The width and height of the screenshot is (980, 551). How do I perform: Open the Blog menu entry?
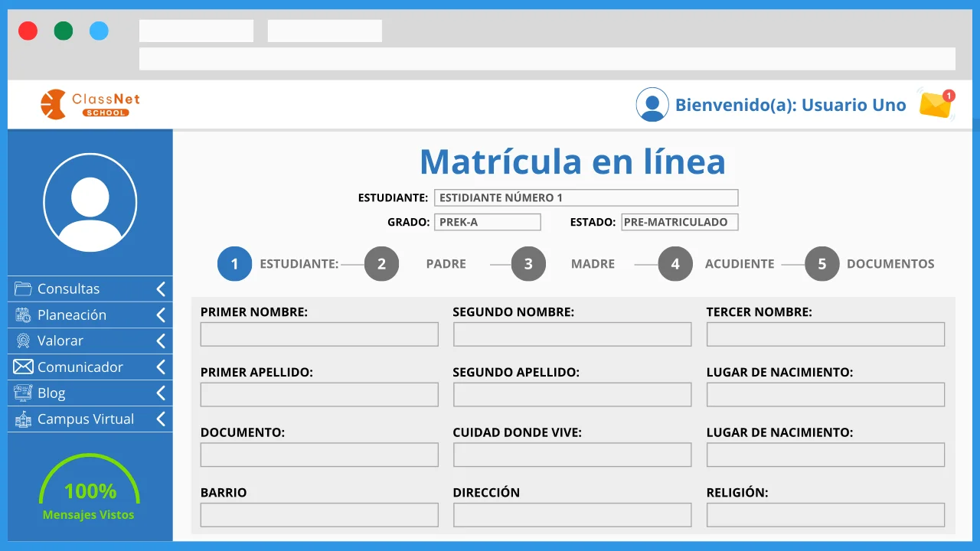click(51, 393)
